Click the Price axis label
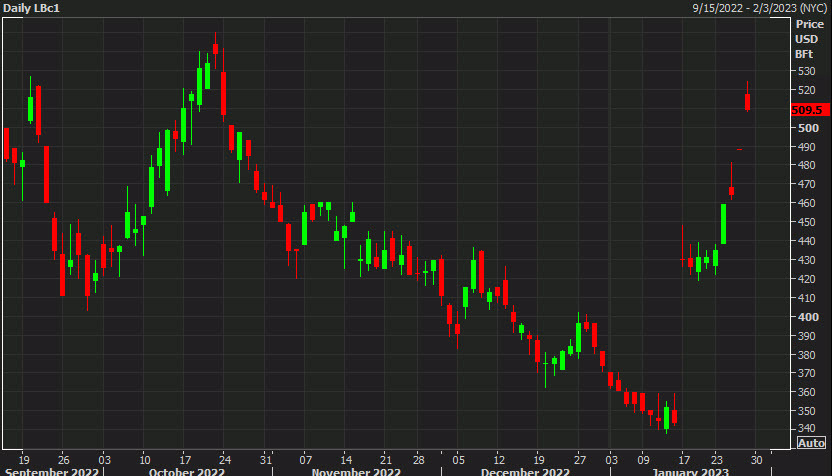This screenshot has width=832, height=476. click(x=809, y=24)
